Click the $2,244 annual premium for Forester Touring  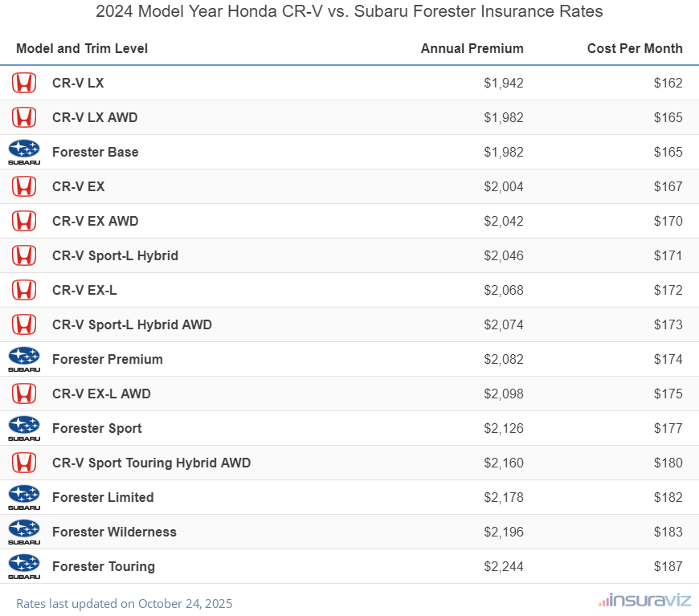tap(504, 566)
